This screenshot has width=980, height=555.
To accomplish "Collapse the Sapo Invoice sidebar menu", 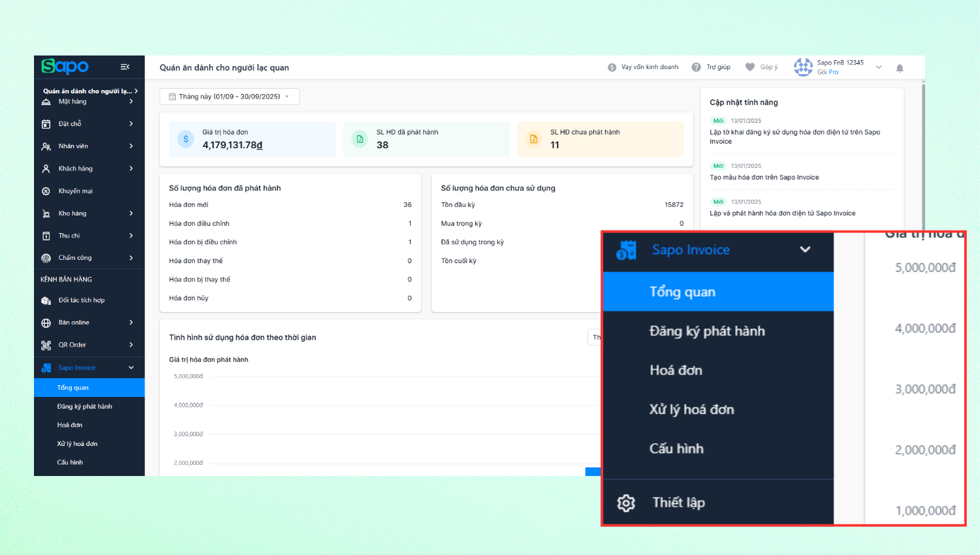I will [131, 368].
